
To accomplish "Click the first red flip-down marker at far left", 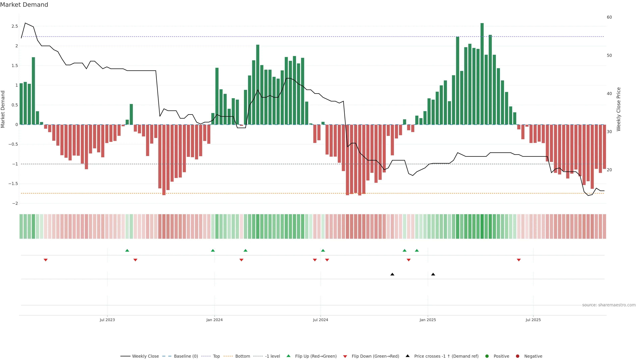I will (x=45, y=260).
